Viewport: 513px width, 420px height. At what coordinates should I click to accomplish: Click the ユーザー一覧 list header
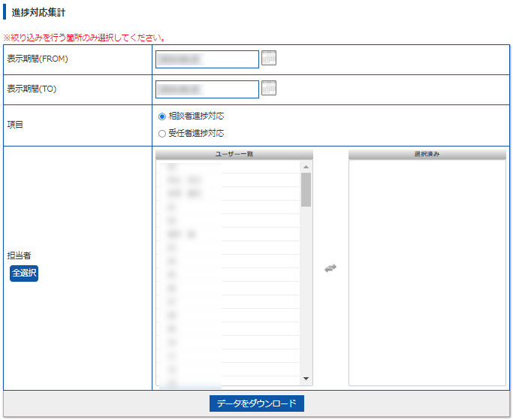click(234, 154)
